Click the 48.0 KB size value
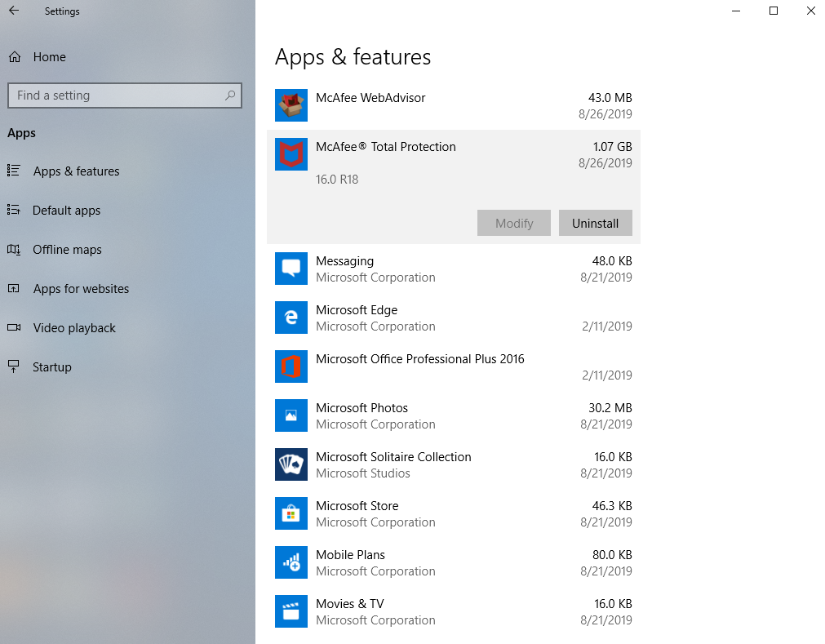This screenshot has width=825, height=644. click(613, 261)
